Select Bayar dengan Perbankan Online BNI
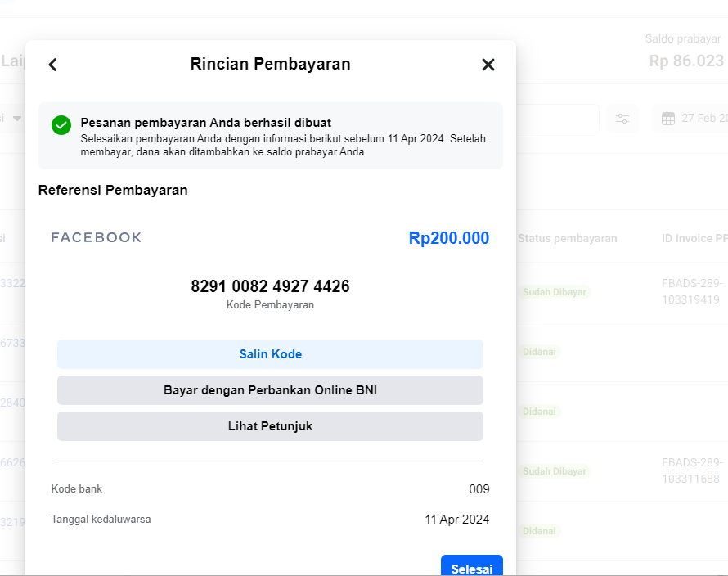This screenshot has height=576, width=728. [270, 390]
